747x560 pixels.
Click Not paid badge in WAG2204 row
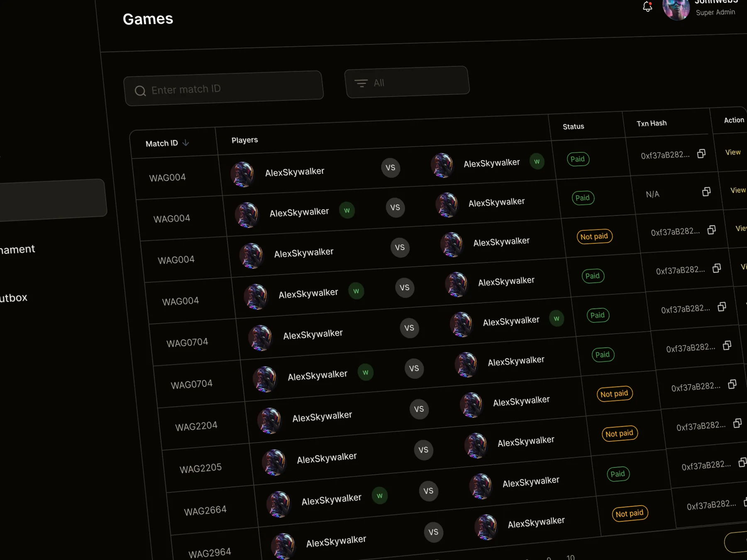[x=614, y=394]
